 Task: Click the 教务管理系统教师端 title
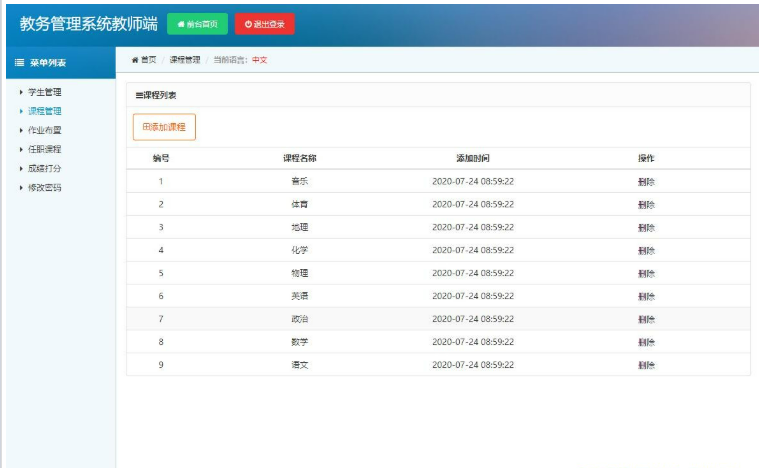[x=89, y=24]
